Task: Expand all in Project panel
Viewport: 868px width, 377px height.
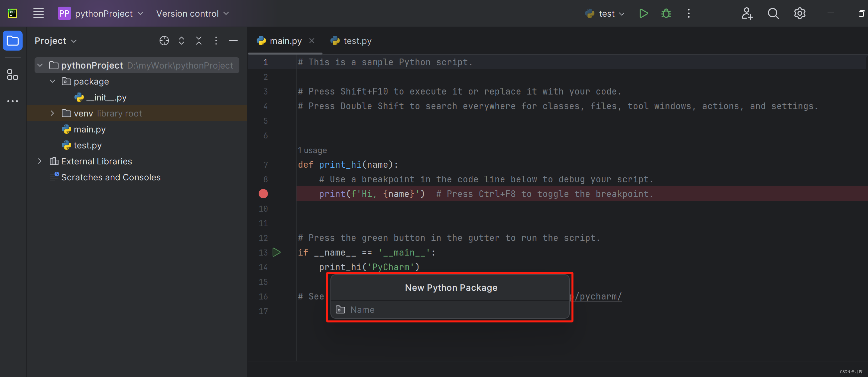Action: (x=181, y=41)
